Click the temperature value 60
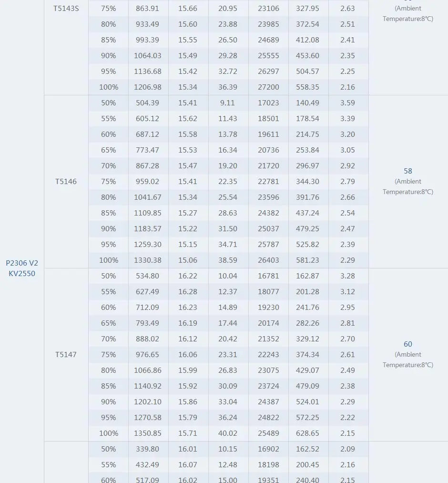The height and width of the screenshot is (483, 448). [x=407, y=344]
